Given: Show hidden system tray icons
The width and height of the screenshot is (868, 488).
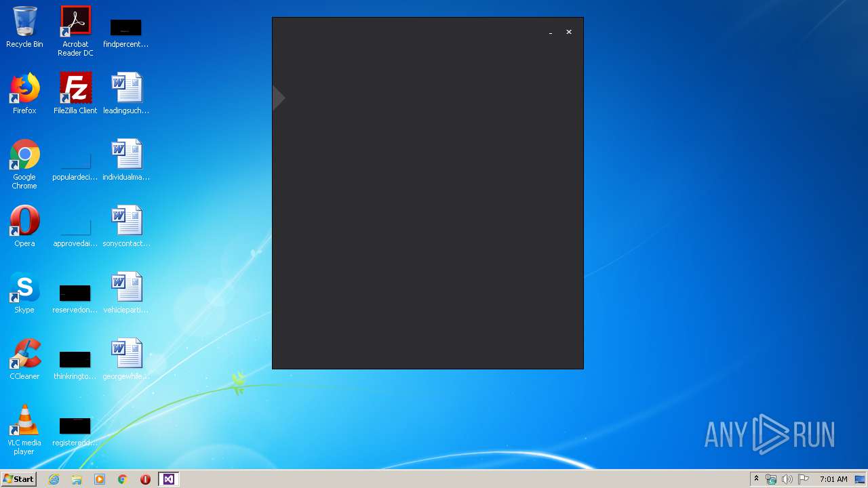Looking at the screenshot, I should (757, 479).
